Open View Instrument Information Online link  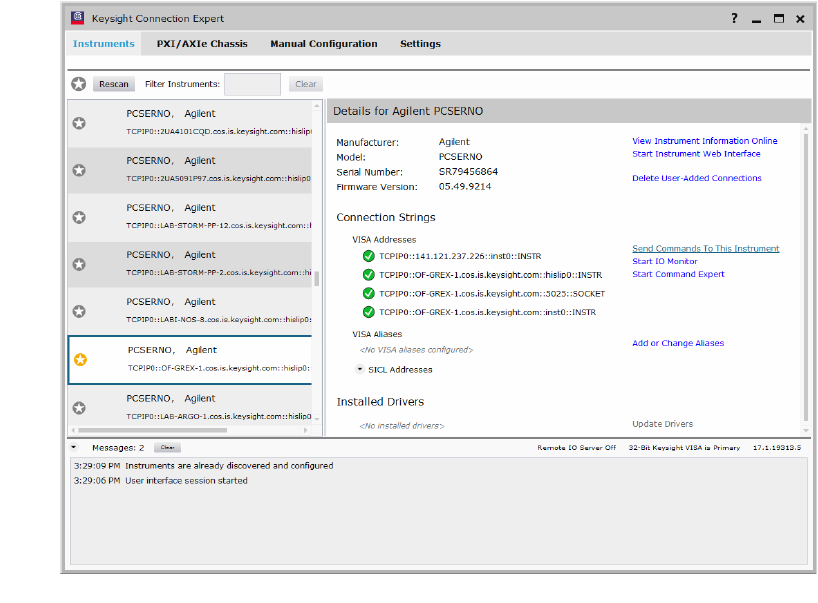[x=705, y=141]
